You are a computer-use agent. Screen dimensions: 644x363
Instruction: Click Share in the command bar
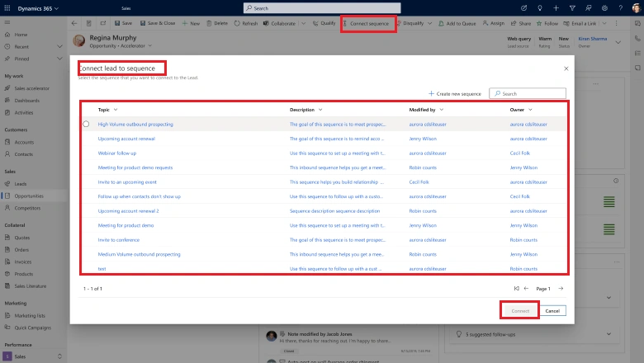(521, 23)
